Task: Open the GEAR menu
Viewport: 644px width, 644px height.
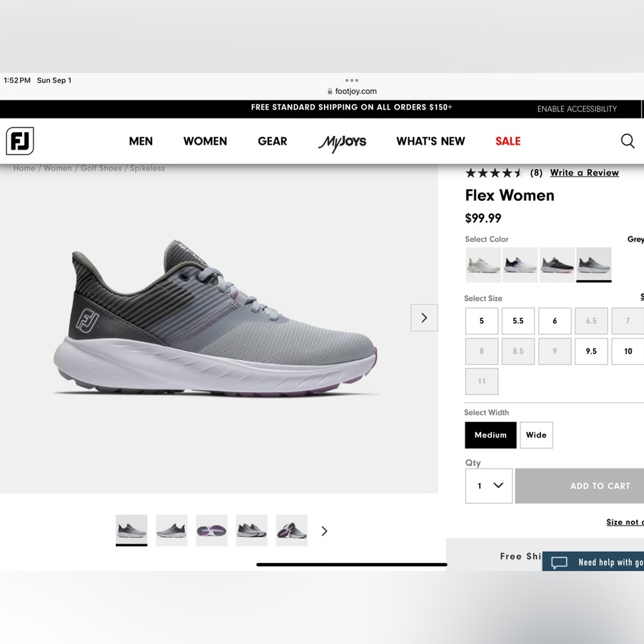Action: (272, 141)
